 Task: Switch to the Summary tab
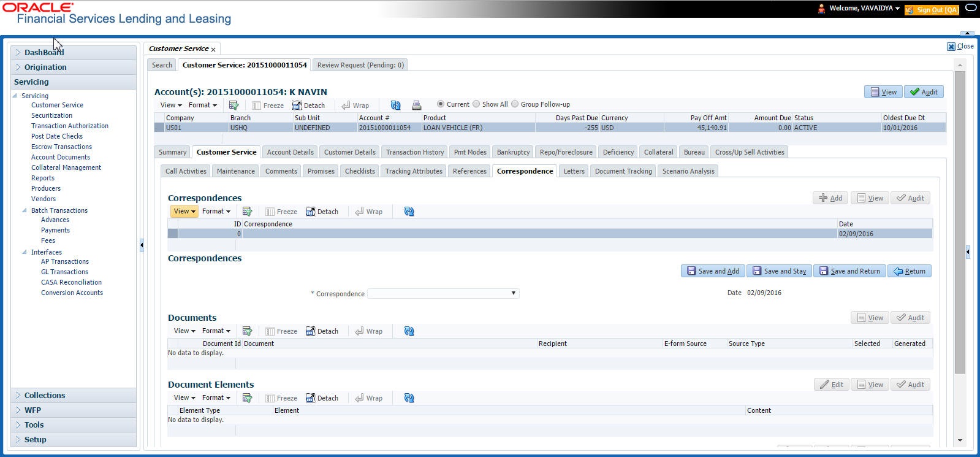tap(172, 152)
